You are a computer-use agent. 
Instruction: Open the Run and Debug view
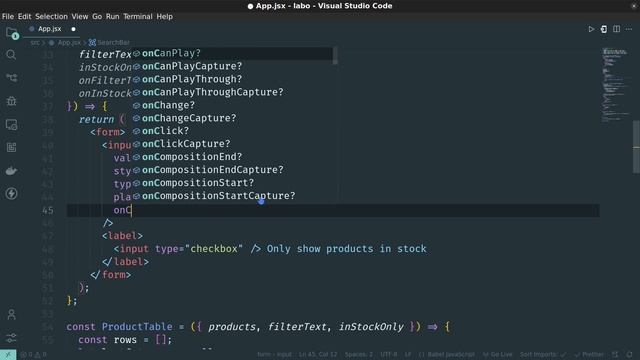[x=11, y=101]
